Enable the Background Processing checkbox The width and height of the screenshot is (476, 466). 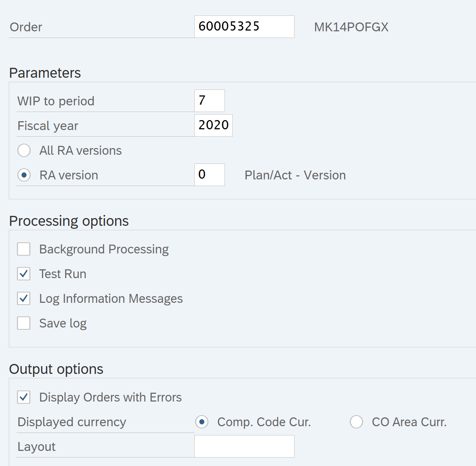pos(24,249)
